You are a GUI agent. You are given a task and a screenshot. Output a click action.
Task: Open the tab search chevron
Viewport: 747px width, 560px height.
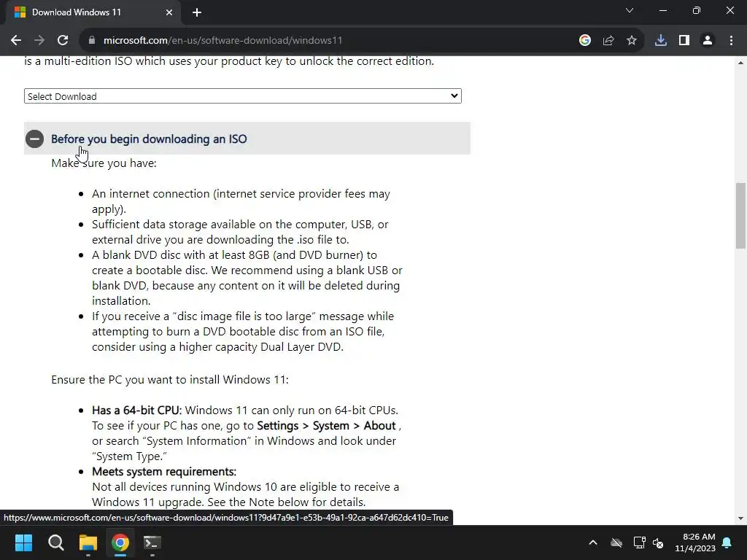coord(630,10)
